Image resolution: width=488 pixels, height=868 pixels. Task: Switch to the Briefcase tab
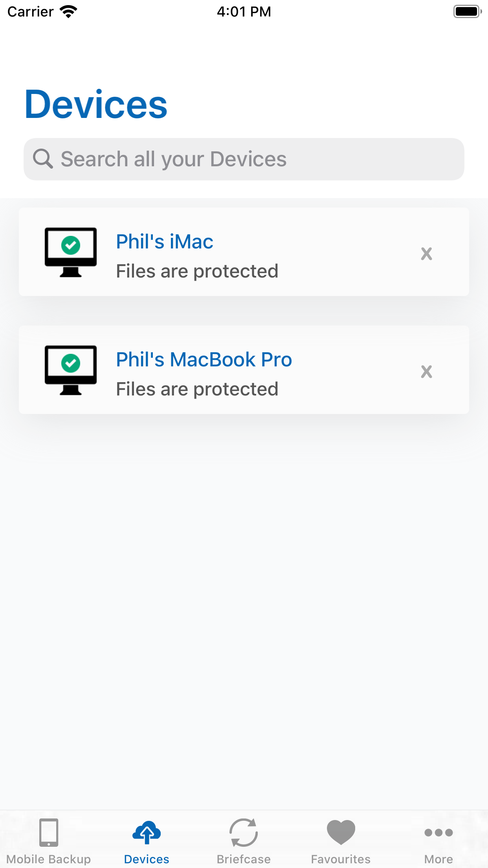coord(244,841)
